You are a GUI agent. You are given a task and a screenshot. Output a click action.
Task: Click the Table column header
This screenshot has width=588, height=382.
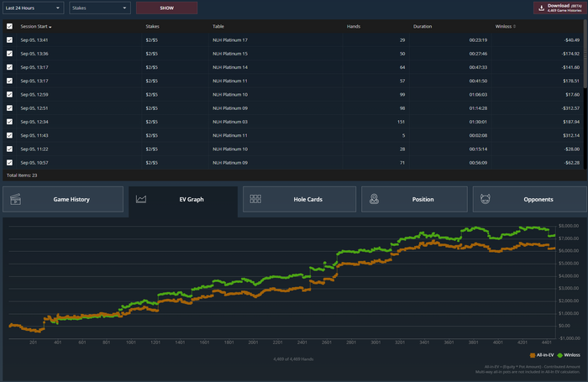point(218,26)
